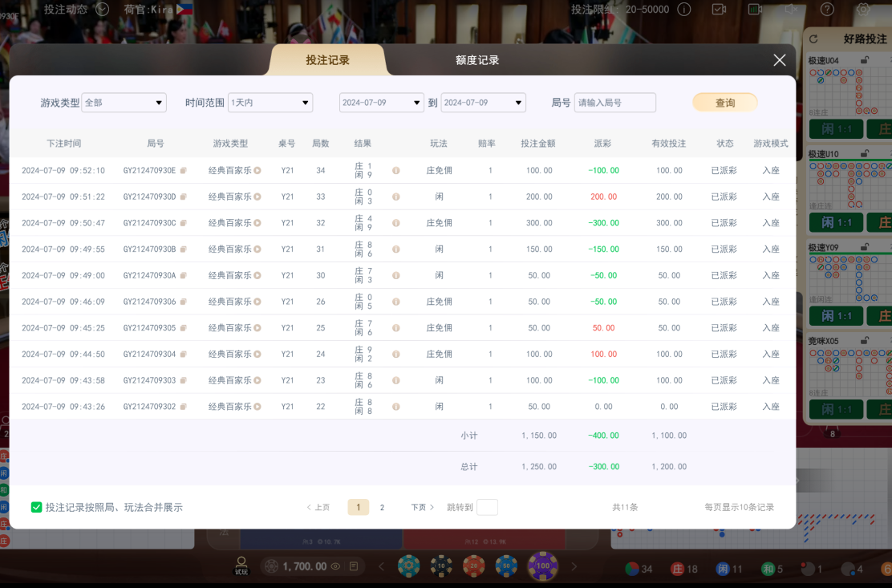
Task: Go to page 2 of betting records
Action: [382, 507]
